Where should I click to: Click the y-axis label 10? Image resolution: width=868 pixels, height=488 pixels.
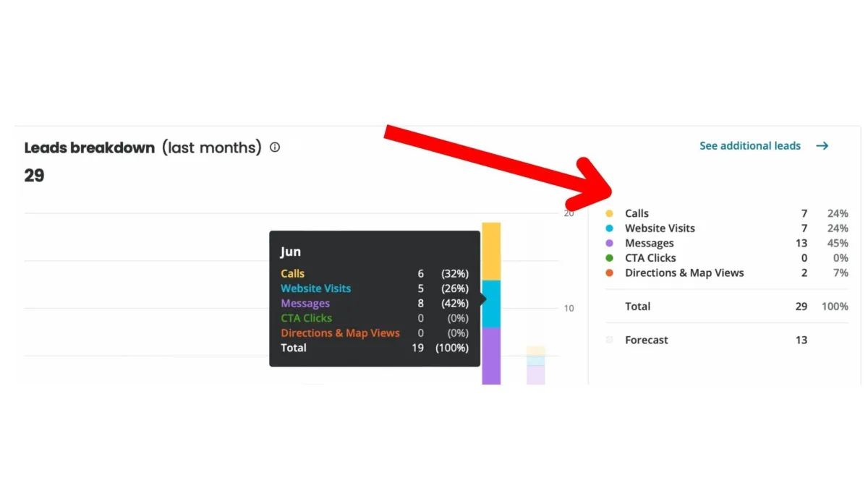(x=569, y=309)
